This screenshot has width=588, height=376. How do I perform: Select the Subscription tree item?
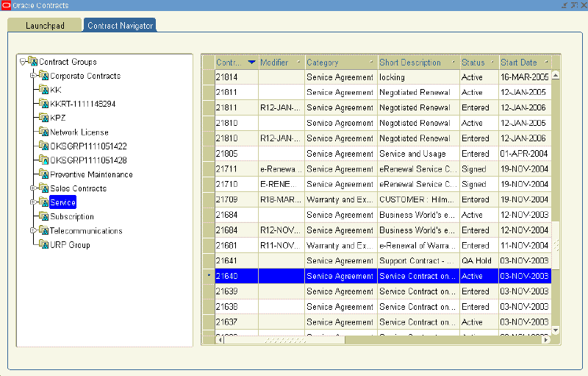tap(71, 216)
